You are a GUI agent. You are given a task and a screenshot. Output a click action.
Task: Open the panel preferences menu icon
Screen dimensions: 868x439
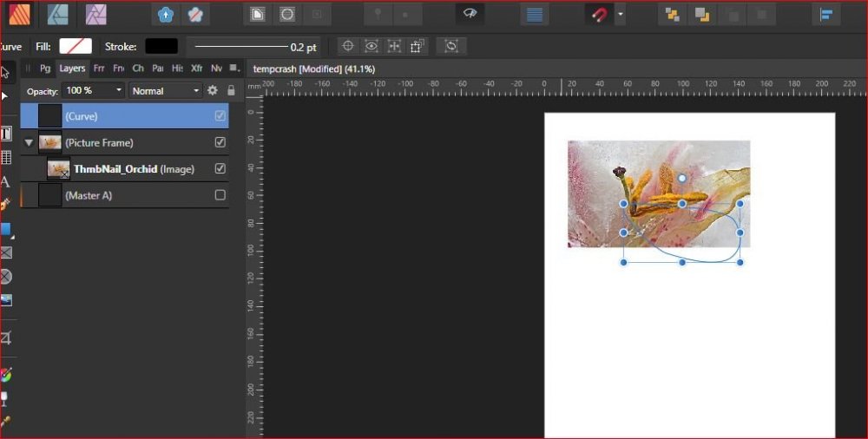tap(234, 68)
